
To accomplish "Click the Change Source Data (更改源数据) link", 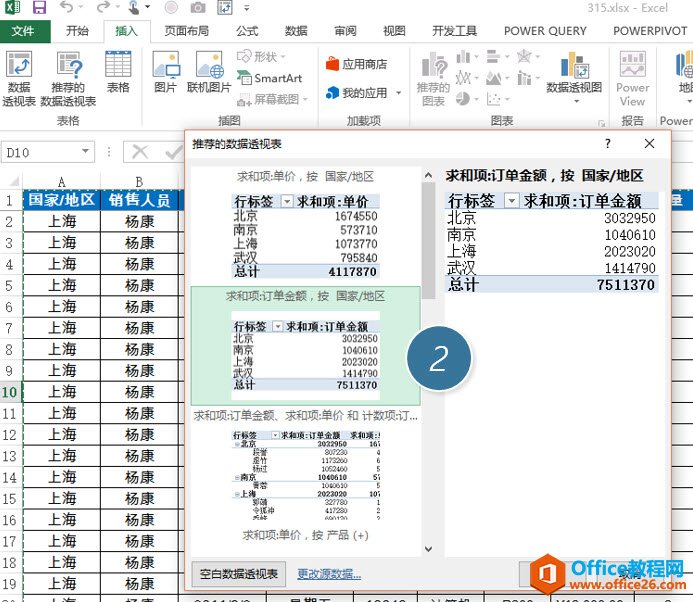I will 329,574.
